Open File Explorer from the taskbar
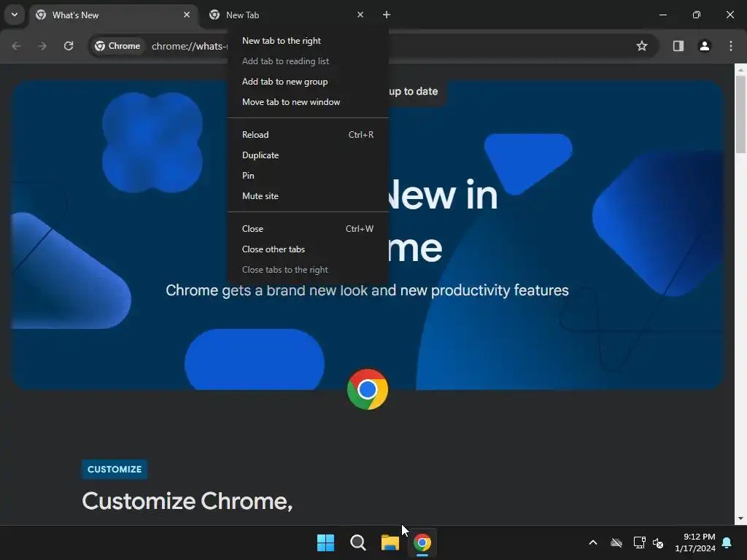This screenshot has width=747, height=560. coord(390,542)
